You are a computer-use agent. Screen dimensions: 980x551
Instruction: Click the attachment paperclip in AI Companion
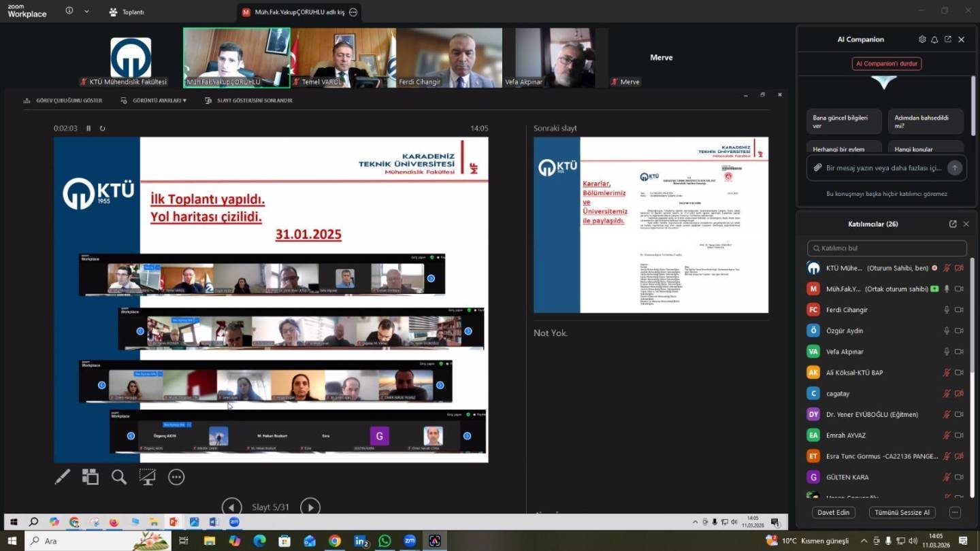[x=817, y=167]
